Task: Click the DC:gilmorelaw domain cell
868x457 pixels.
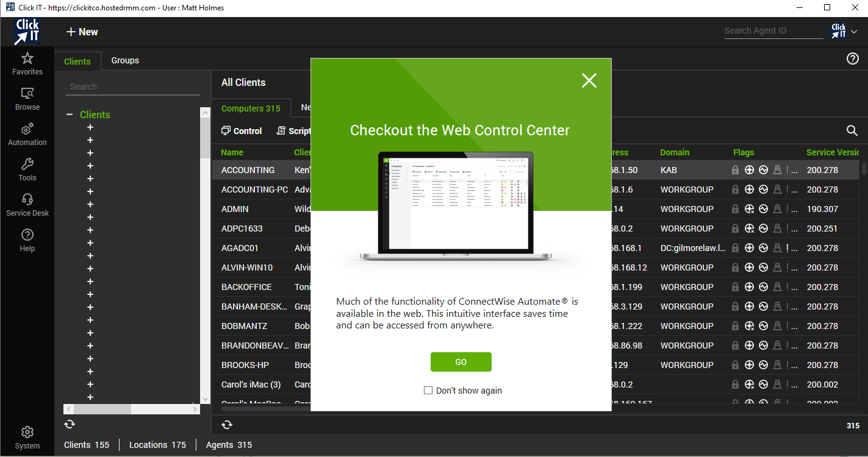Action: (693, 248)
